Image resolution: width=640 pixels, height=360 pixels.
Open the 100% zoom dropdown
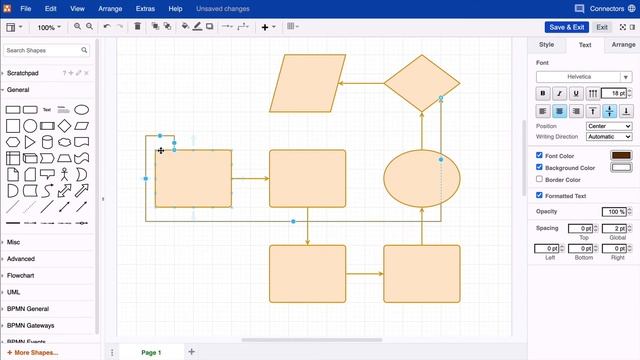click(49, 27)
